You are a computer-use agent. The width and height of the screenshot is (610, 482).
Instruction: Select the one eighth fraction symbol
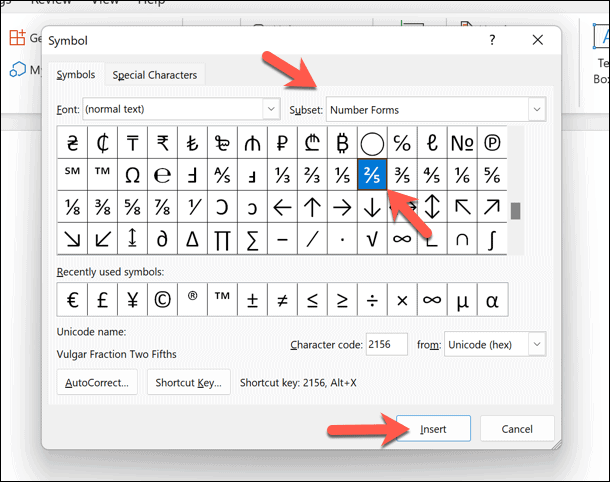(x=72, y=207)
